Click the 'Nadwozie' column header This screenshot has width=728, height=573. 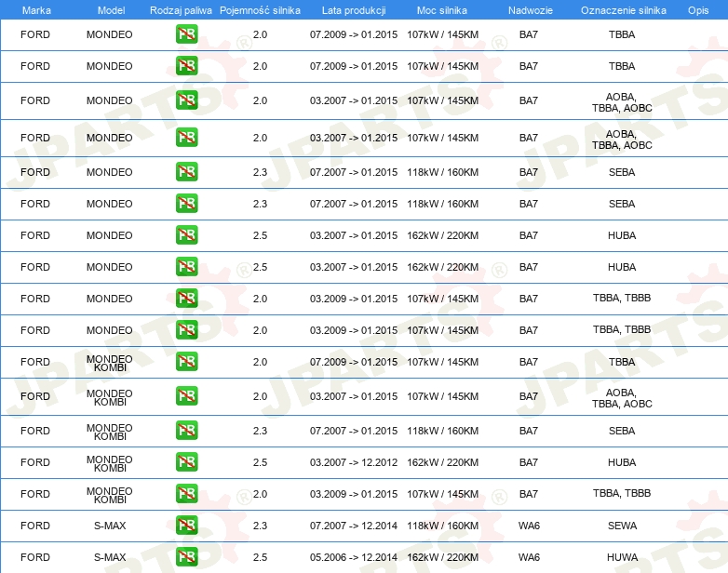(531, 10)
